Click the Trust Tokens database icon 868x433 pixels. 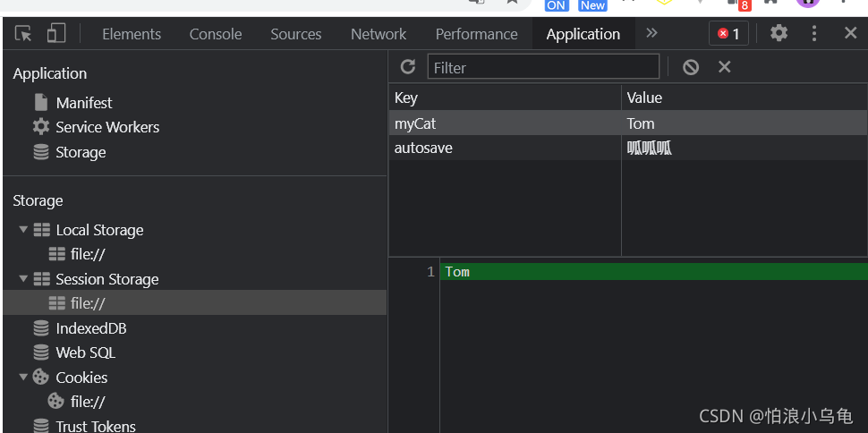click(41, 426)
